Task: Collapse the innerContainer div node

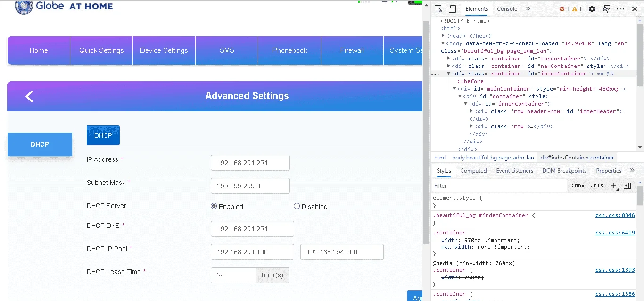Action: (x=465, y=104)
